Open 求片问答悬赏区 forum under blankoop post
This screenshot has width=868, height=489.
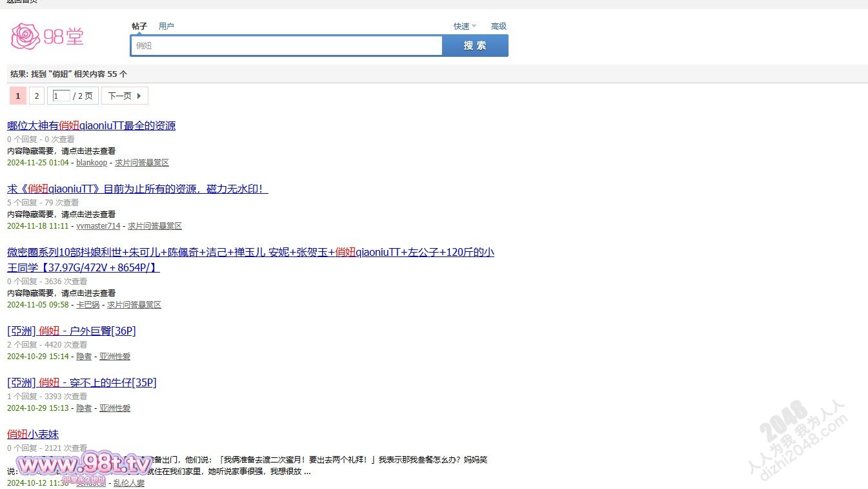(142, 163)
